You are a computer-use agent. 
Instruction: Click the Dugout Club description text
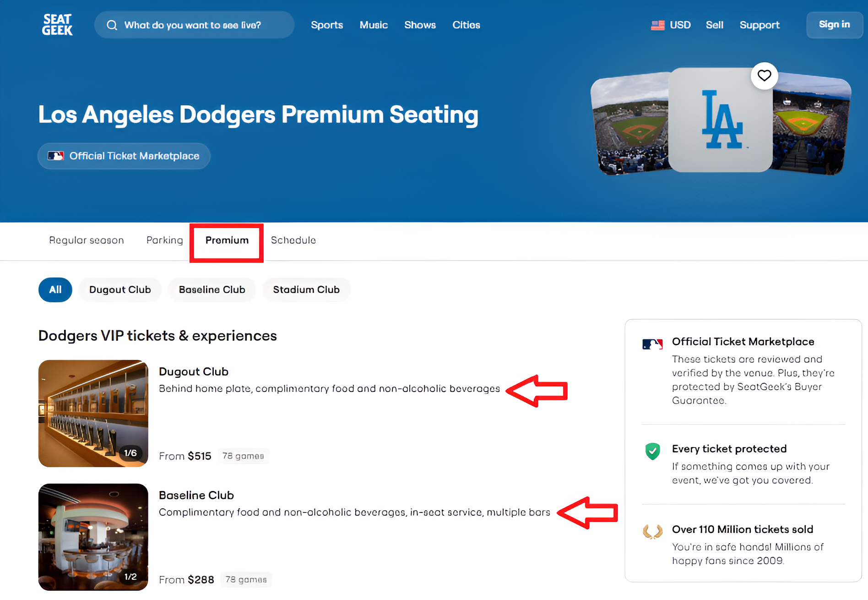(329, 389)
